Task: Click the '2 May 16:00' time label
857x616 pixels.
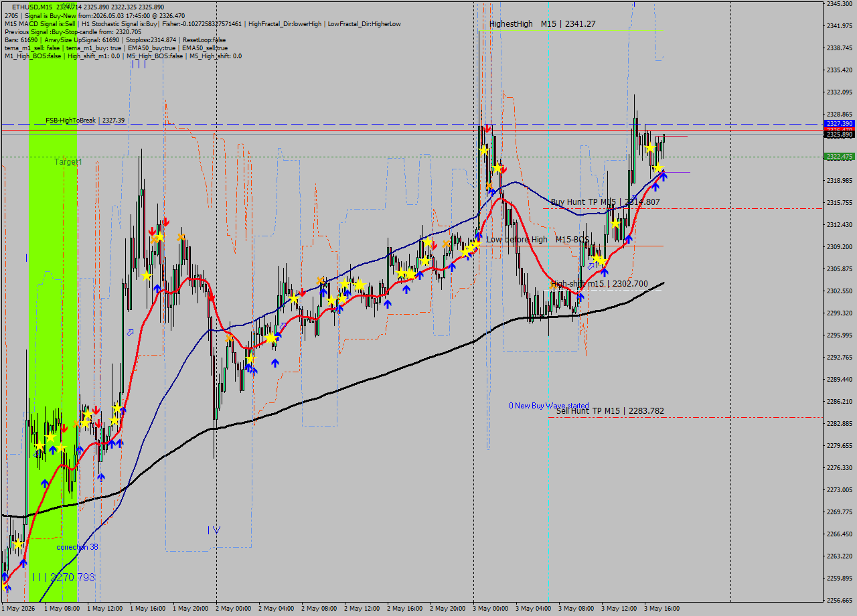Action: [x=404, y=609]
